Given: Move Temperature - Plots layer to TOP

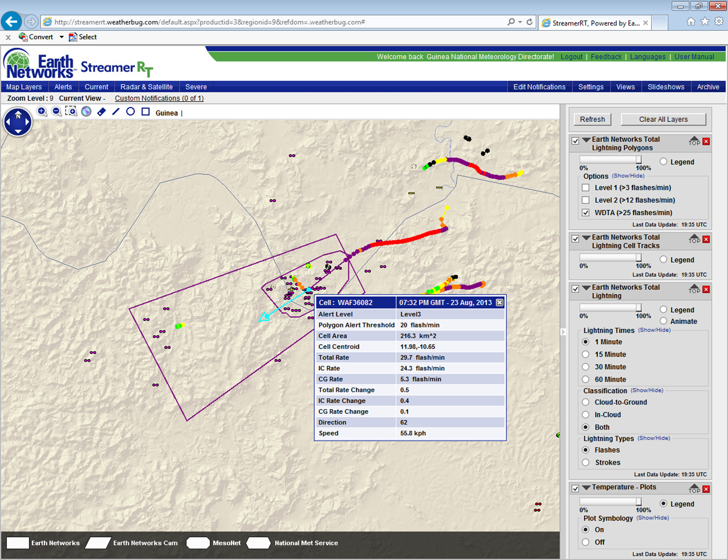Looking at the screenshot, I should click(694, 488).
